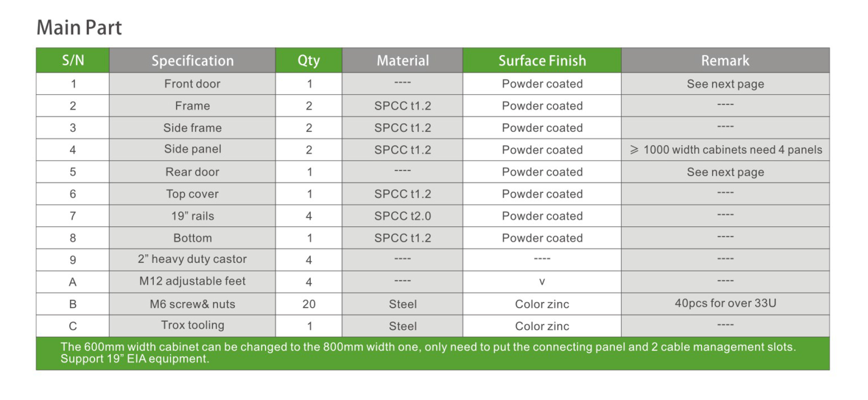The height and width of the screenshot is (400, 868).
Task: Select the "M12 adjustable feet" cell
Action: [x=192, y=281]
